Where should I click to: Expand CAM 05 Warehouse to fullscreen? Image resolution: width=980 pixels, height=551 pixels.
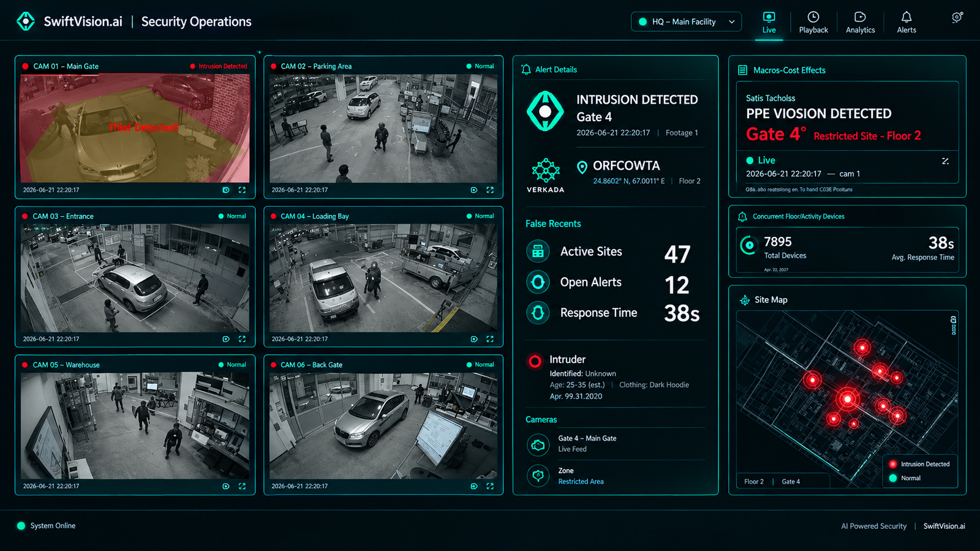(x=242, y=486)
